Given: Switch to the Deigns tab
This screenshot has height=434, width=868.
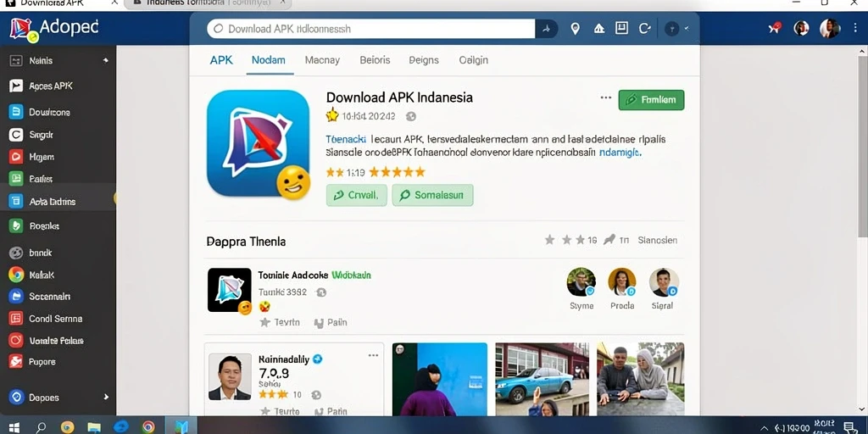Looking at the screenshot, I should pyautogui.click(x=424, y=60).
